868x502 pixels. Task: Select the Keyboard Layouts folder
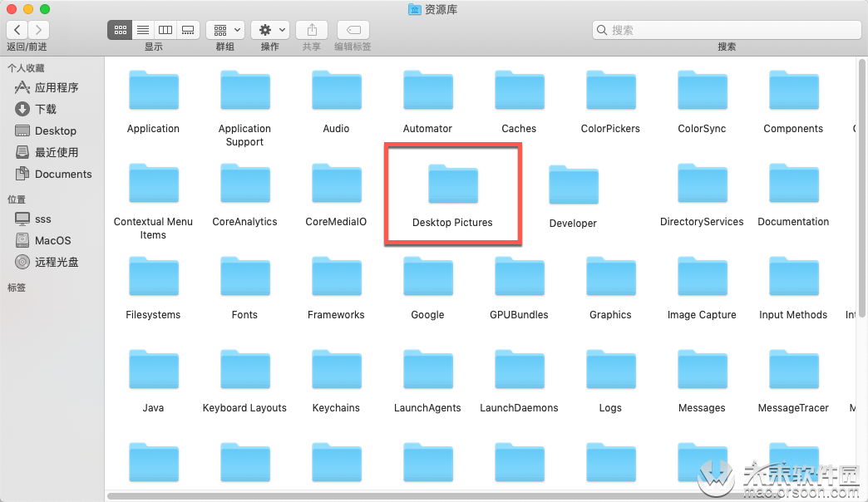coord(245,369)
